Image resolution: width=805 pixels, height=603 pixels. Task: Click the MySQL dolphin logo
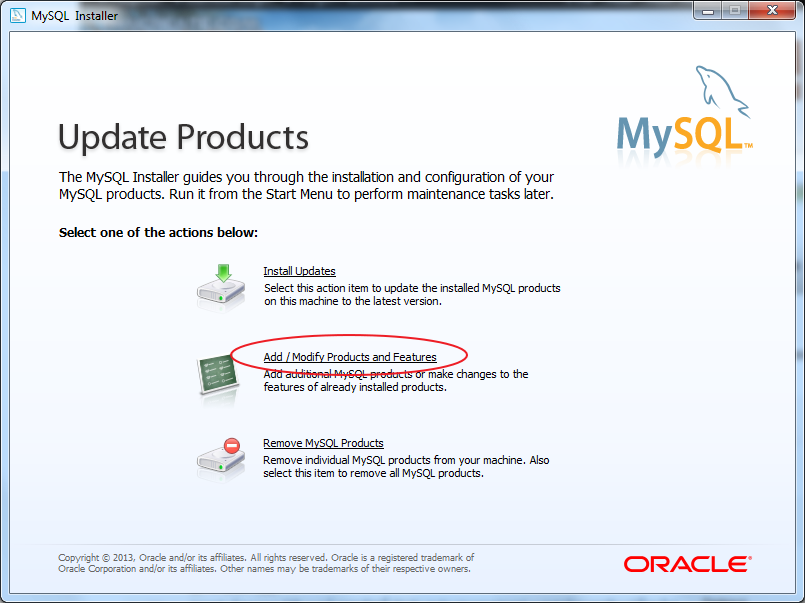pos(684,111)
